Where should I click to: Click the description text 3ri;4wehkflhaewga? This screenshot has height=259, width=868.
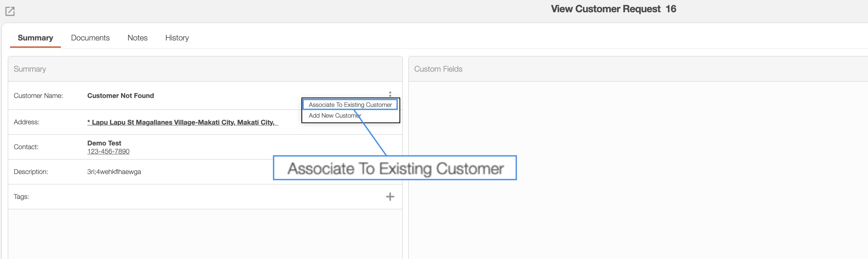click(114, 172)
